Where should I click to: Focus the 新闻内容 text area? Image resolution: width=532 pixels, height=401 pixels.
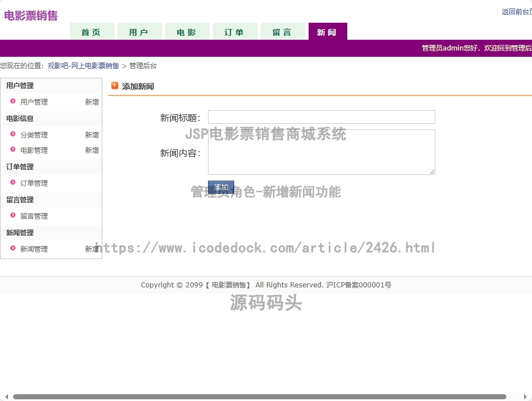click(x=322, y=152)
